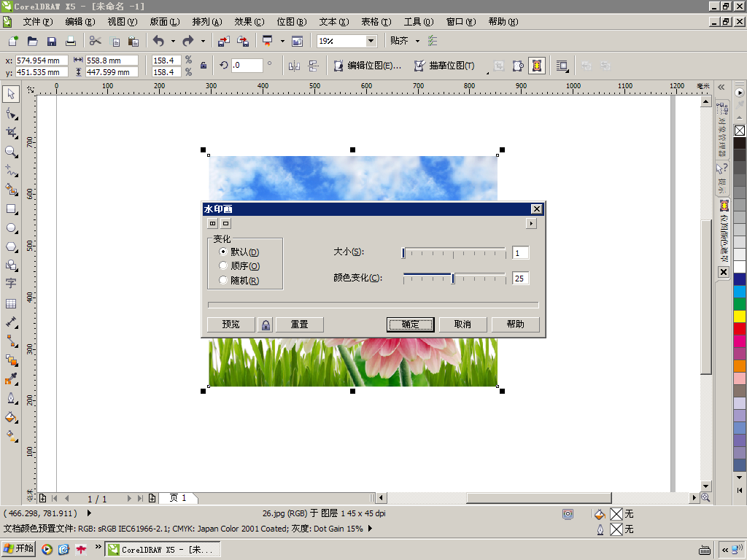Toggle the preview lock button in dialog

[266, 324]
